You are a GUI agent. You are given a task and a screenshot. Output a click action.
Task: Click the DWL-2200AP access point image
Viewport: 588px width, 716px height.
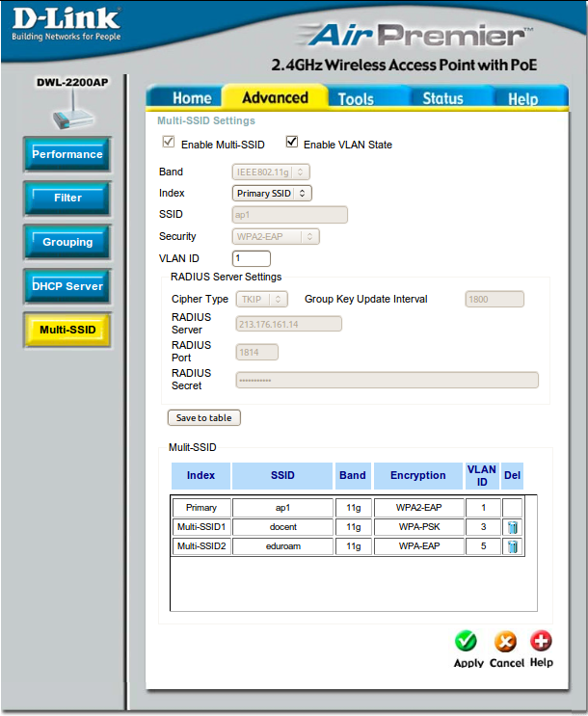point(72,113)
